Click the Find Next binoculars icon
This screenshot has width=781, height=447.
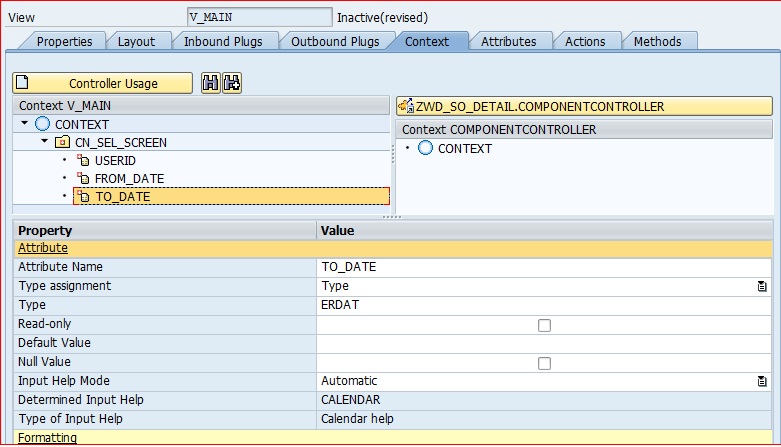tap(232, 83)
